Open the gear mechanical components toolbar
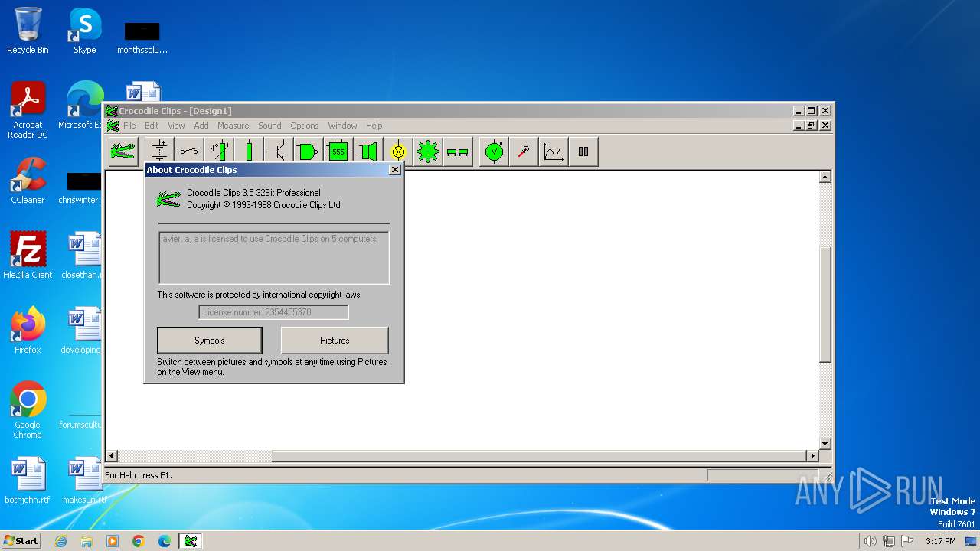980x551 pixels. pyautogui.click(x=428, y=152)
